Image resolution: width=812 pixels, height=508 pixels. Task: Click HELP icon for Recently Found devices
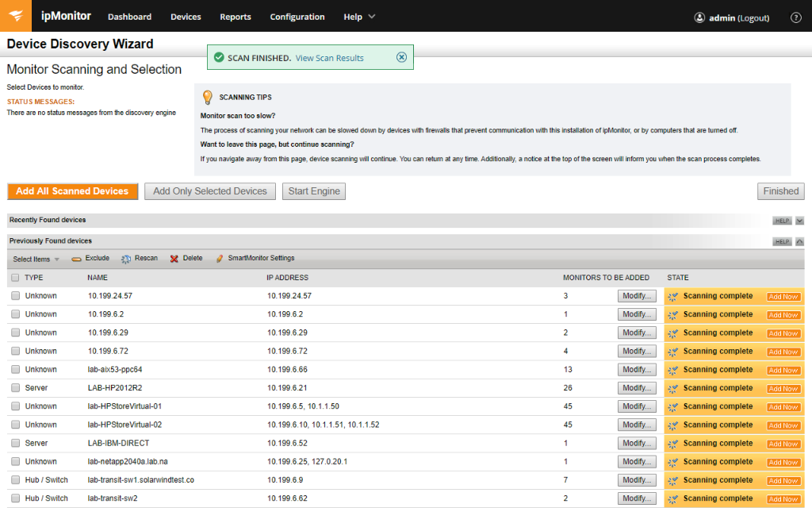[x=782, y=221]
